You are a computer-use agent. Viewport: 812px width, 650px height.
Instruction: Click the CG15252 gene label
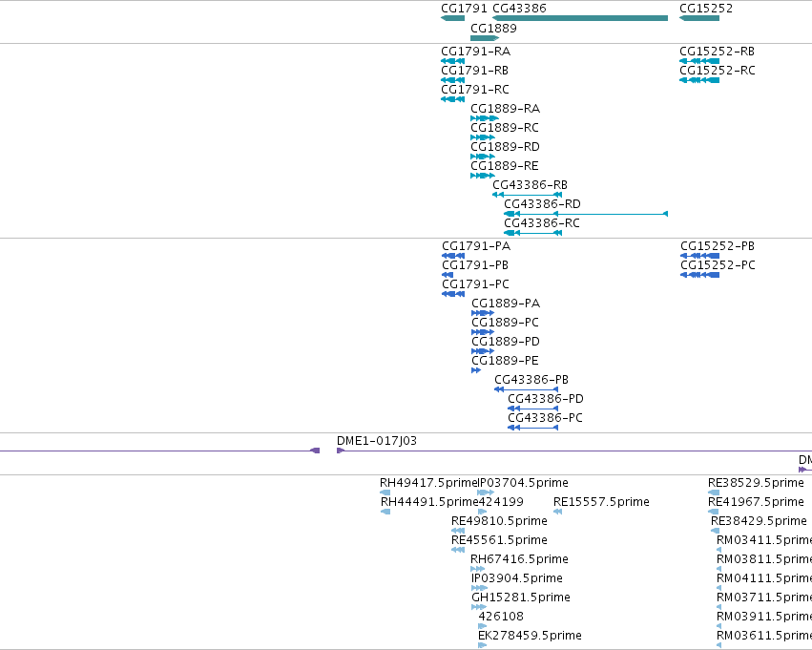click(x=706, y=9)
